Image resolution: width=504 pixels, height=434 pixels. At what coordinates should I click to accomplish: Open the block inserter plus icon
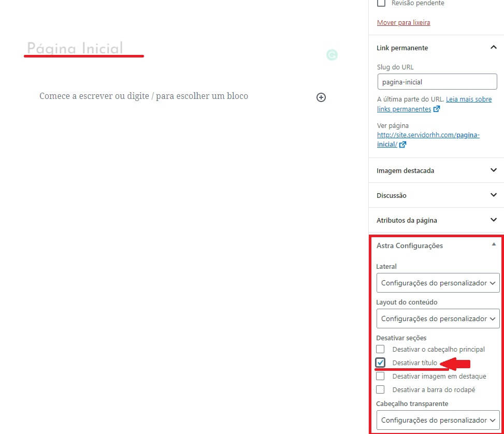(321, 97)
